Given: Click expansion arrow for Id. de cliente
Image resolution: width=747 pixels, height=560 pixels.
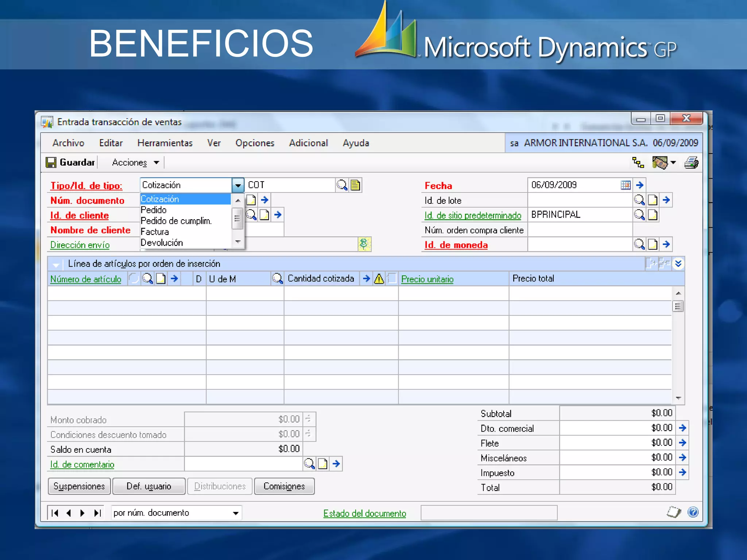Looking at the screenshot, I should point(278,215).
